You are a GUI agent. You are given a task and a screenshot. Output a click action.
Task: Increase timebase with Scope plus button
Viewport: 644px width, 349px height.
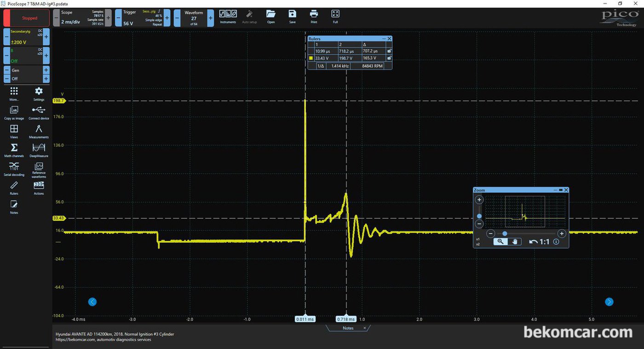tap(109, 18)
